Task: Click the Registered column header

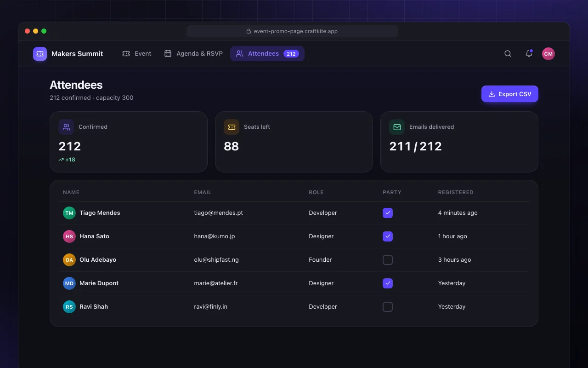Action: pyautogui.click(x=456, y=192)
